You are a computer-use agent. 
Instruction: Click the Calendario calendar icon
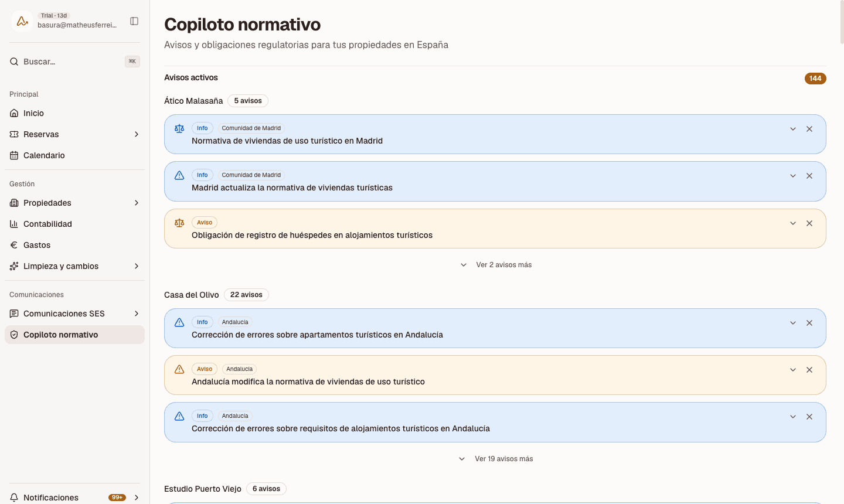[14, 155]
